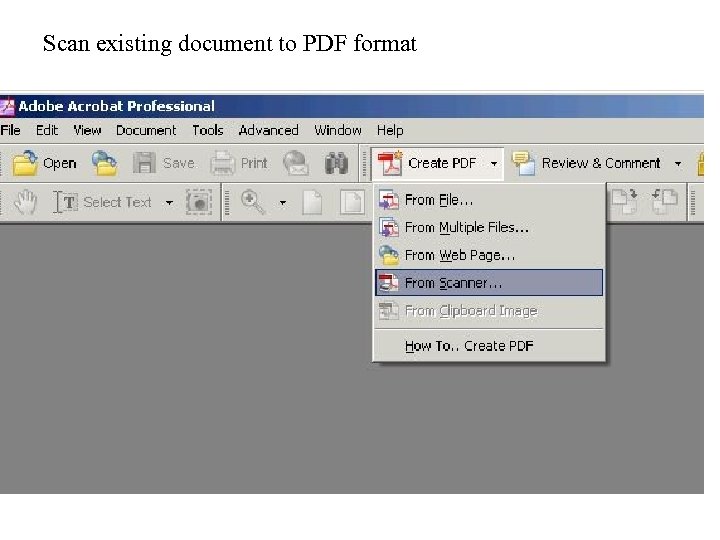Click the Open folder icon

click(x=25, y=163)
